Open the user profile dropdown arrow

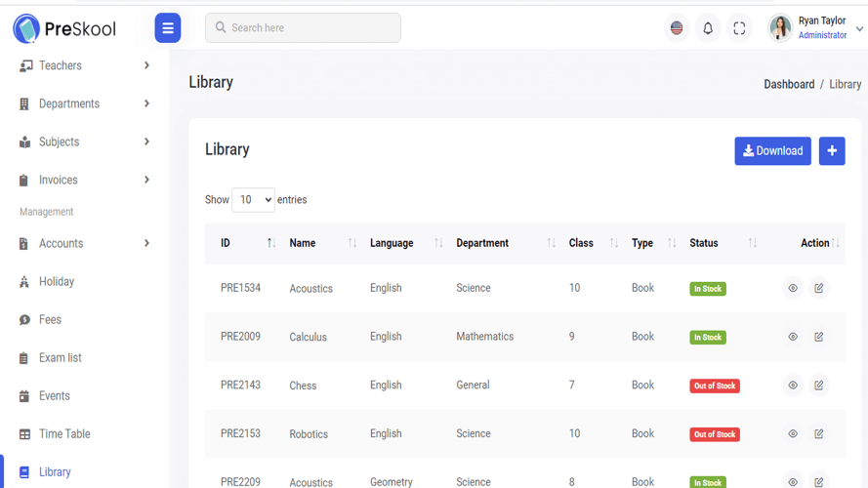(x=859, y=28)
